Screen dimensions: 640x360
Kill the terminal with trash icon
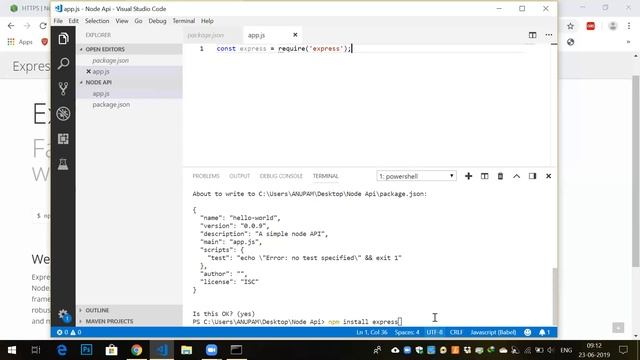[x=500, y=176]
